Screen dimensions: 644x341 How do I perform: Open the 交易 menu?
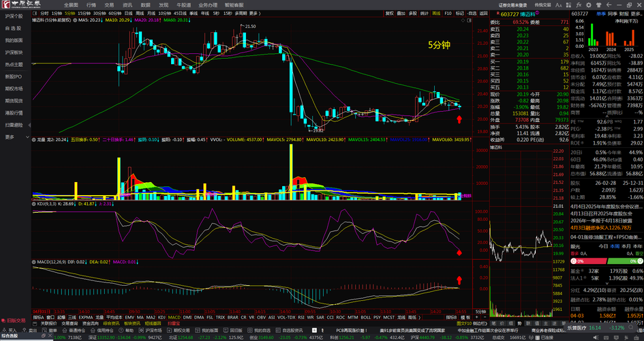coord(109,5)
